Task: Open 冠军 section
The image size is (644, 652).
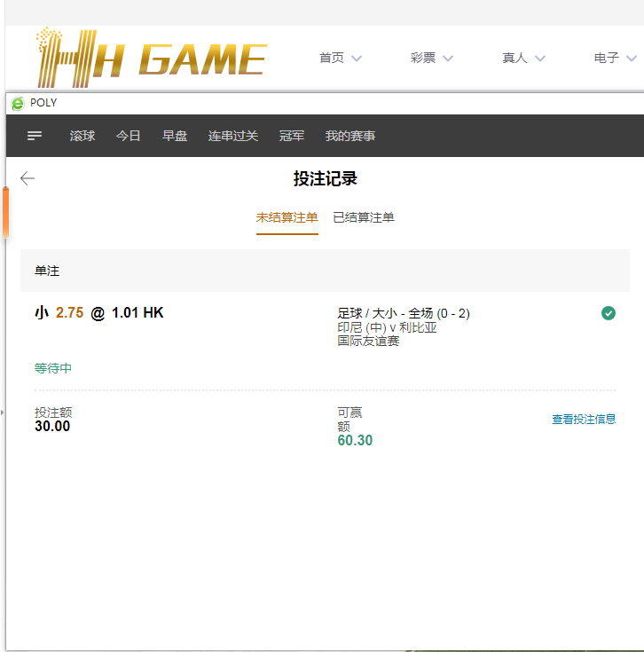Action: [292, 136]
